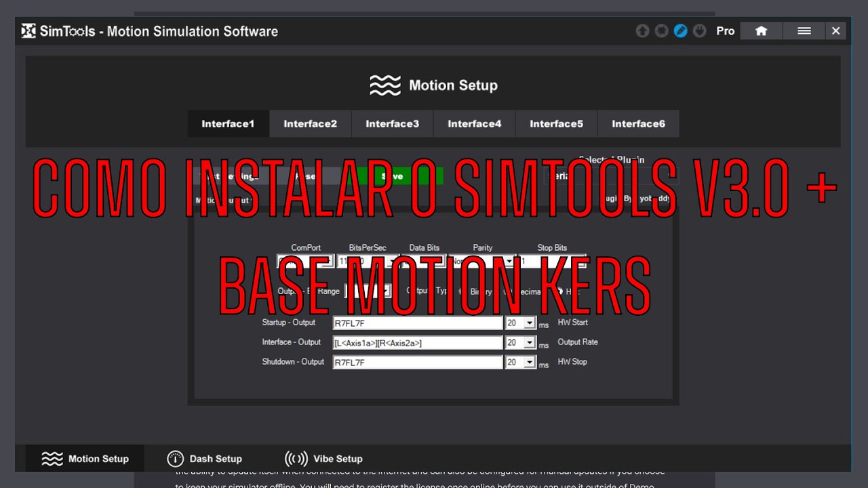Image resolution: width=868 pixels, height=488 pixels.
Task: Click the Pro license label
Action: click(x=726, y=31)
